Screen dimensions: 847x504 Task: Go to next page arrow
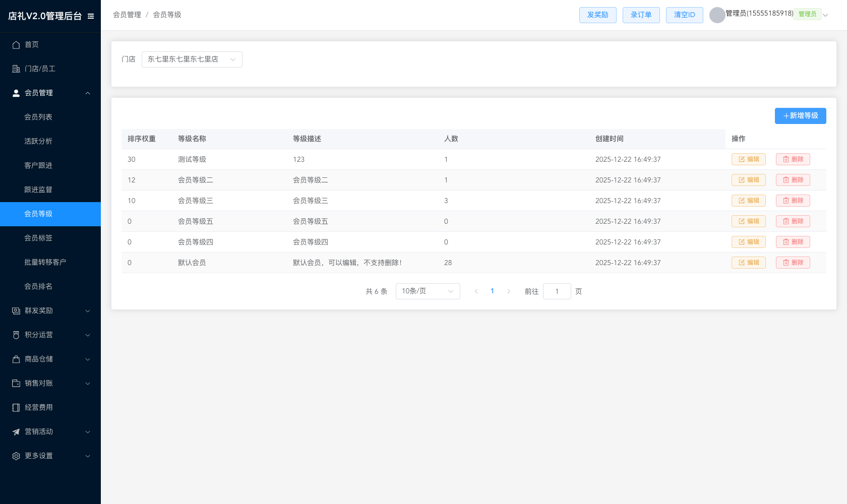tap(509, 291)
